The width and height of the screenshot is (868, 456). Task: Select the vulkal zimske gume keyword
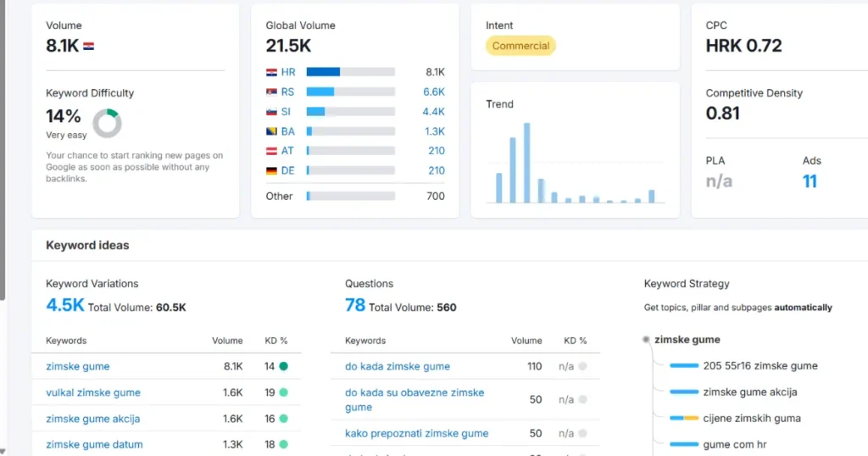[x=93, y=393]
